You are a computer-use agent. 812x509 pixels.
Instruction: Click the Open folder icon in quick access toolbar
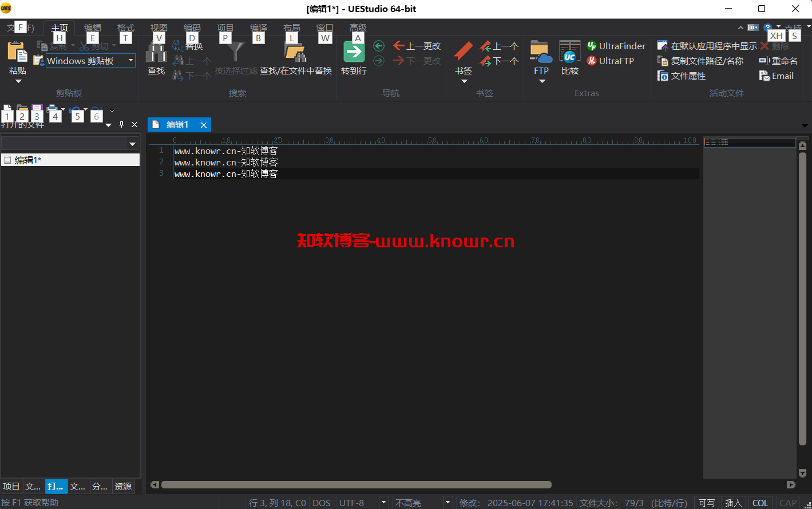(x=22, y=109)
